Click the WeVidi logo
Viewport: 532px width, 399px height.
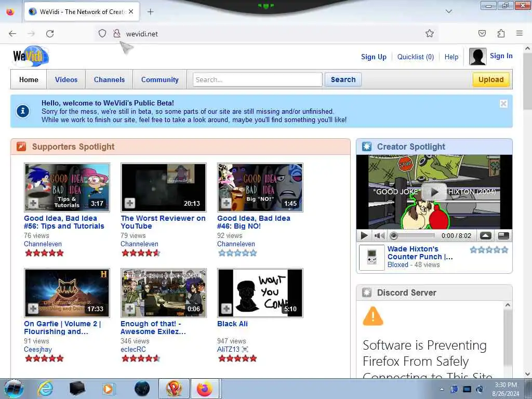click(x=31, y=56)
